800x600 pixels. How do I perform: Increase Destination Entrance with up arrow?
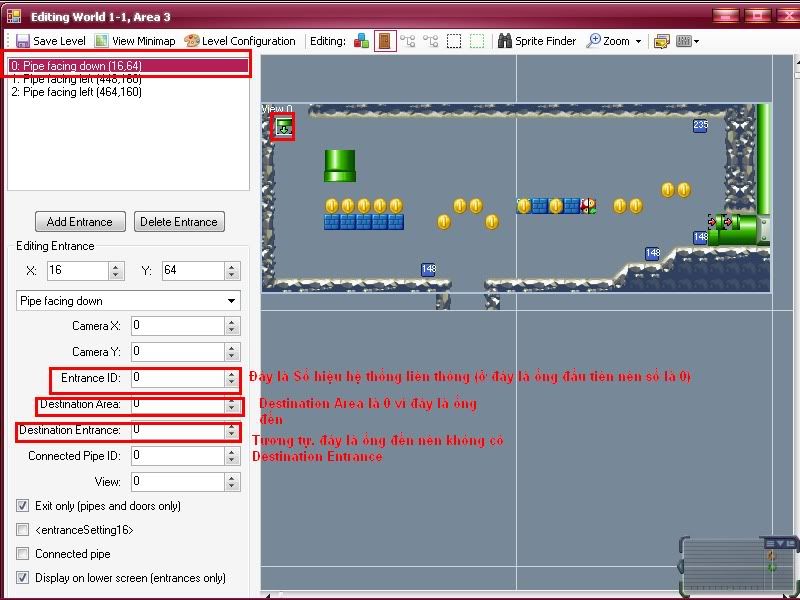232,426
